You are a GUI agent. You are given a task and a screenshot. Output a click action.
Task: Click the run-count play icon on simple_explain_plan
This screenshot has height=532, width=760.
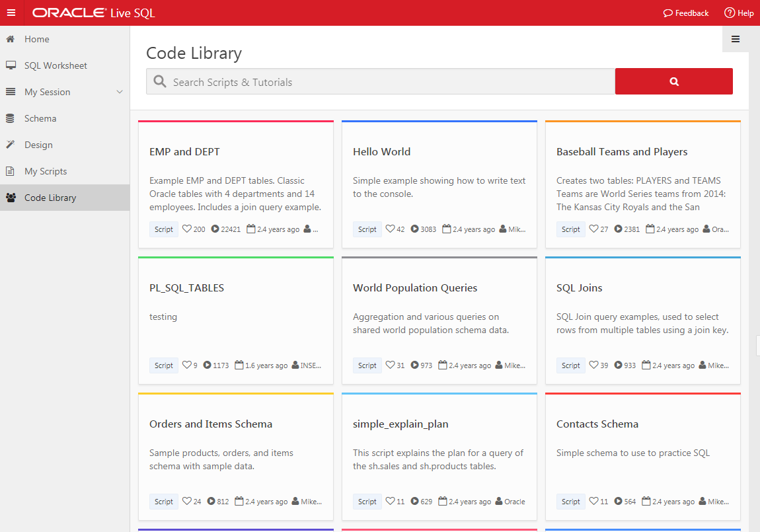pos(415,501)
